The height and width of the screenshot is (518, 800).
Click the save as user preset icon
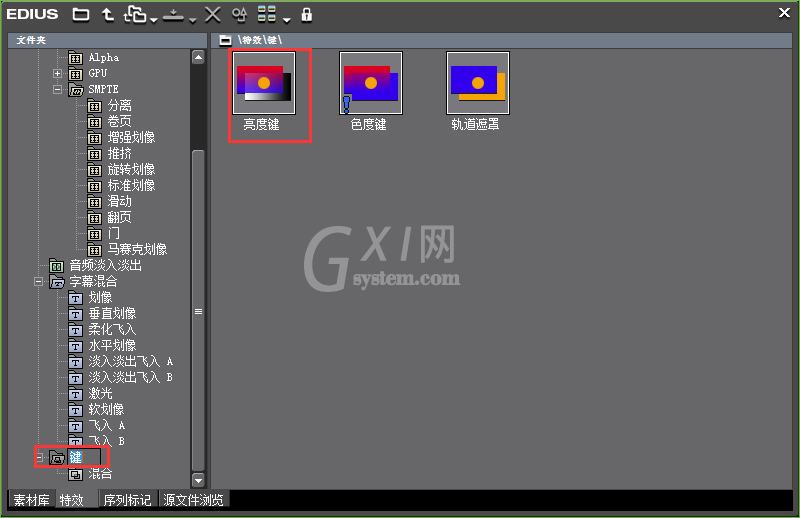pyautogui.click(x=173, y=15)
